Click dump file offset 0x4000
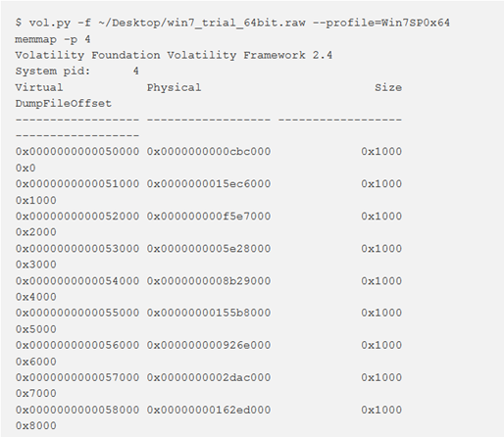The image size is (504, 437). coord(36,297)
